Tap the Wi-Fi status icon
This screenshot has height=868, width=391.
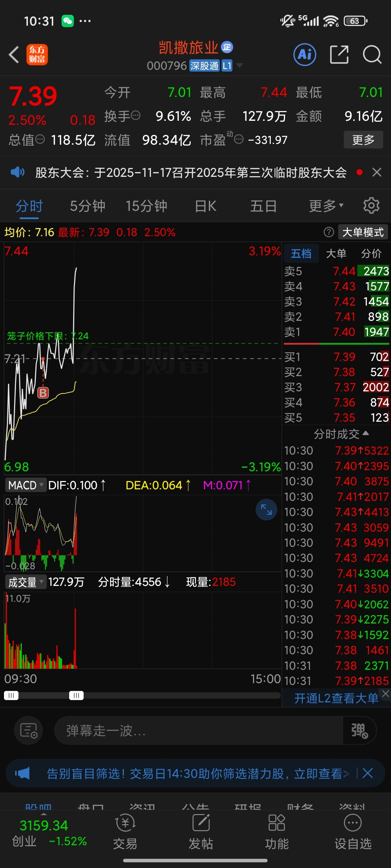[331, 21]
